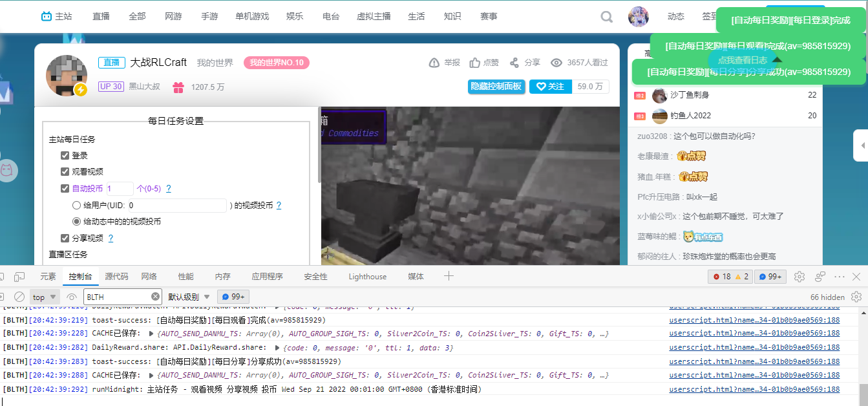Screen dimensions: 868x406
Task: Open userscript.html link on the runMidnight row
Action: [754, 389]
